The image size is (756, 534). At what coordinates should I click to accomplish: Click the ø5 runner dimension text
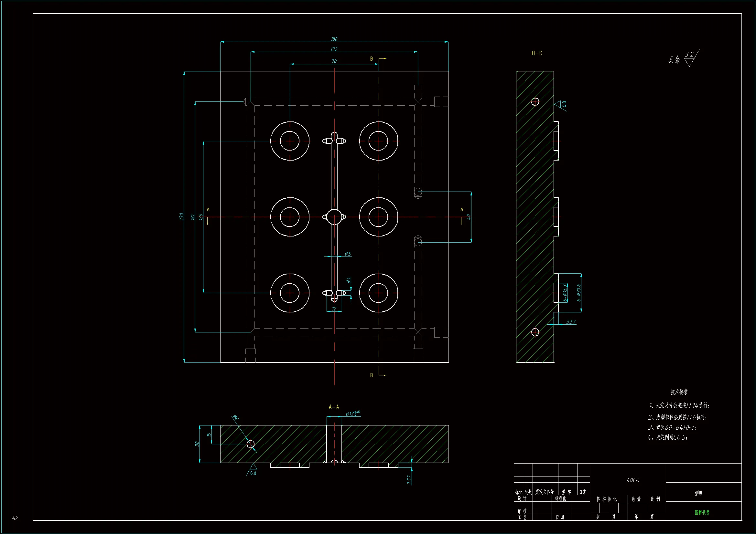pyautogui.click(x=348, y=254)
